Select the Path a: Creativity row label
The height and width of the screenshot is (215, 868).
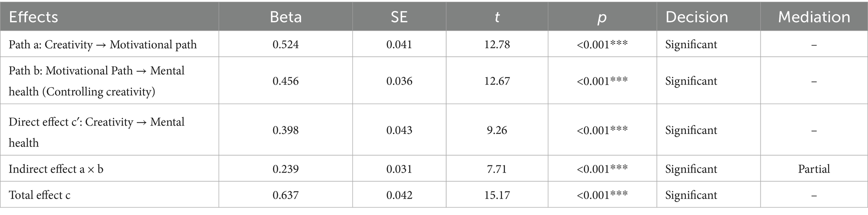coord(103,45)
